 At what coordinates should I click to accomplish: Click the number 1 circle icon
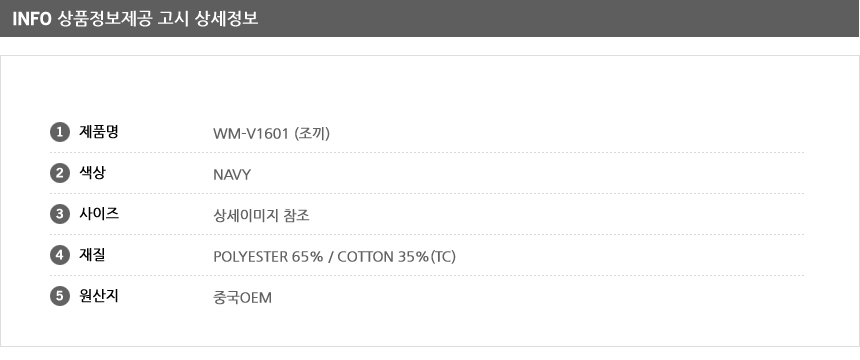[x=60, y=132]
